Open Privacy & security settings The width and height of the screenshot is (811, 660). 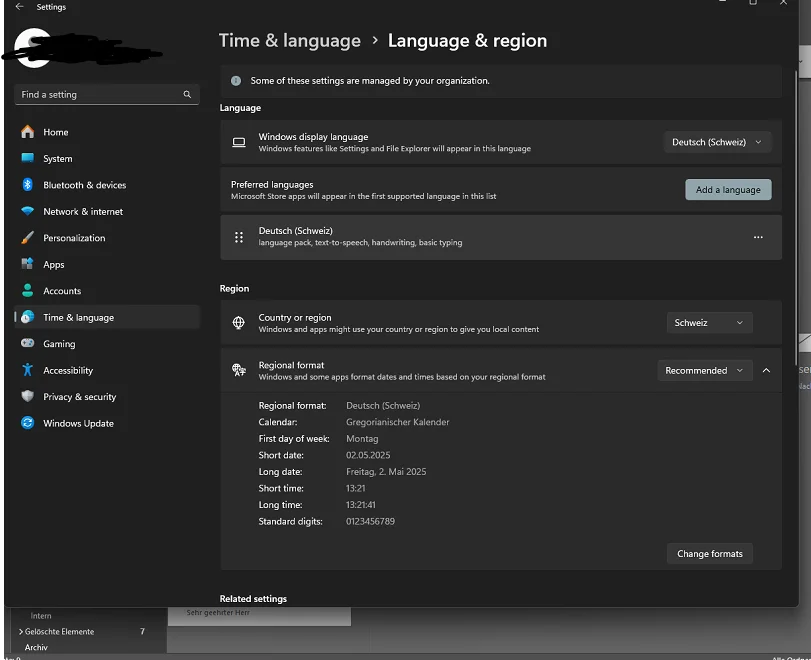pos(107,396)
